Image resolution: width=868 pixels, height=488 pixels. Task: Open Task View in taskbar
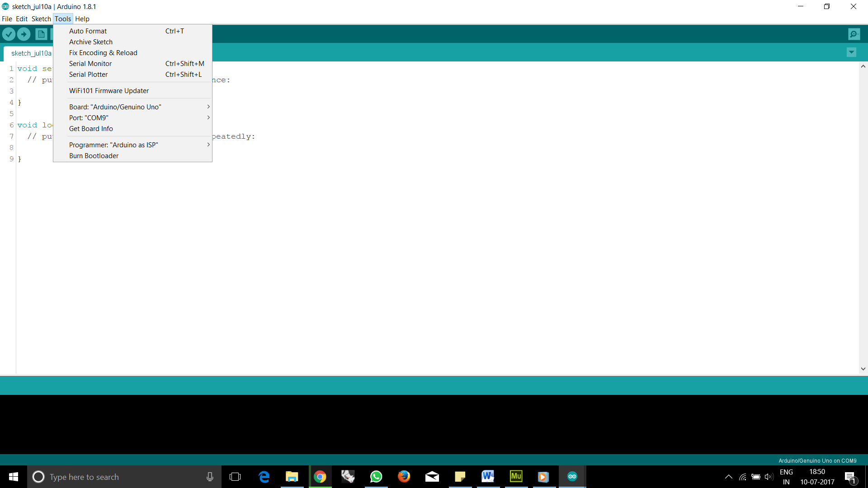click(235, 477)
